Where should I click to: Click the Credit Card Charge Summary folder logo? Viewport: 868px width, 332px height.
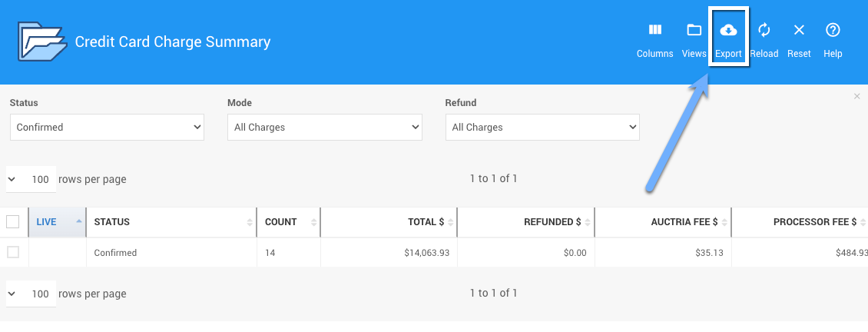(41, 42)
